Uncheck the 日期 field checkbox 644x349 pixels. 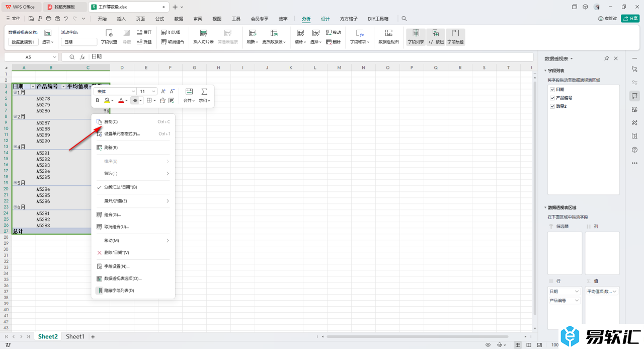tap(552, 90)
